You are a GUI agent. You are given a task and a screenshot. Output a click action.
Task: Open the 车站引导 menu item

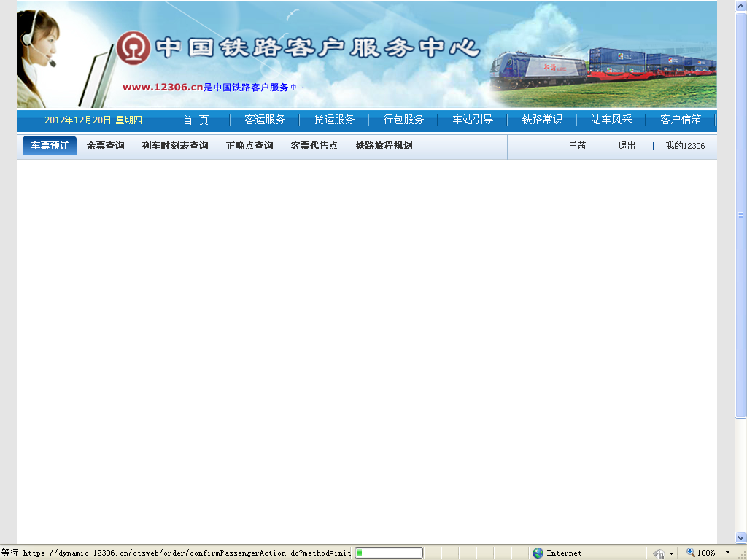coord(473,120)
